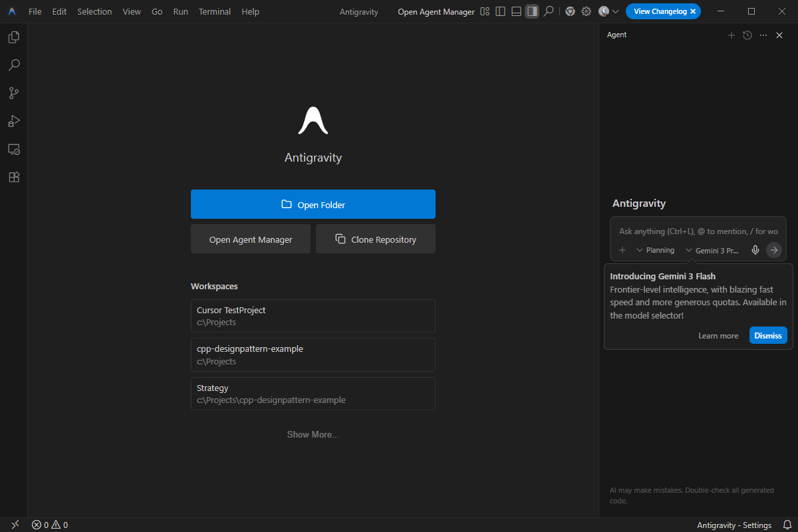Click the Clone Repository button

pyautogui.click(x=376, y=239)
